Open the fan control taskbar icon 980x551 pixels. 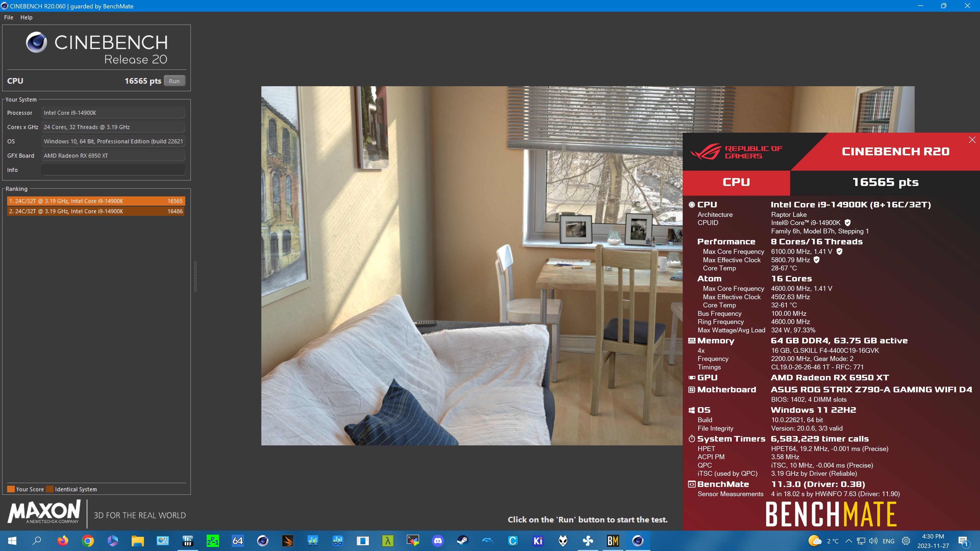pos(588,541)
